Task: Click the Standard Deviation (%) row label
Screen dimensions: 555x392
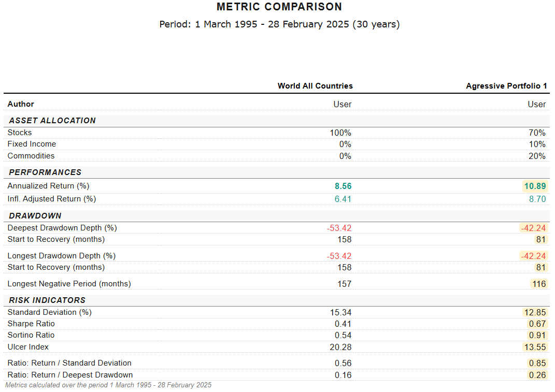Action: point(49,312)
